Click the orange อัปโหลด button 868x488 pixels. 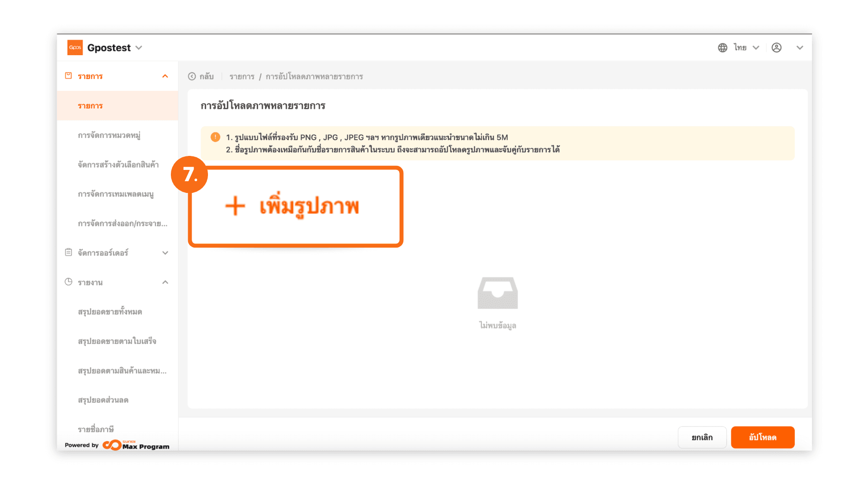763,437
